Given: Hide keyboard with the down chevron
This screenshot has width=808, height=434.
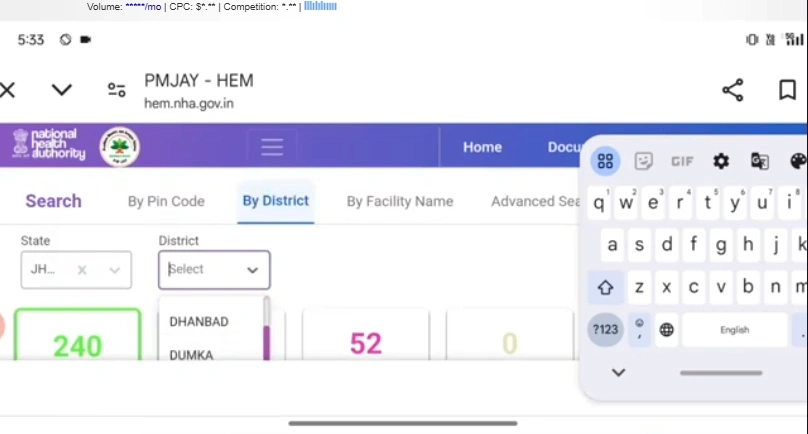Looking at the screenshot, I should [618, 373].
